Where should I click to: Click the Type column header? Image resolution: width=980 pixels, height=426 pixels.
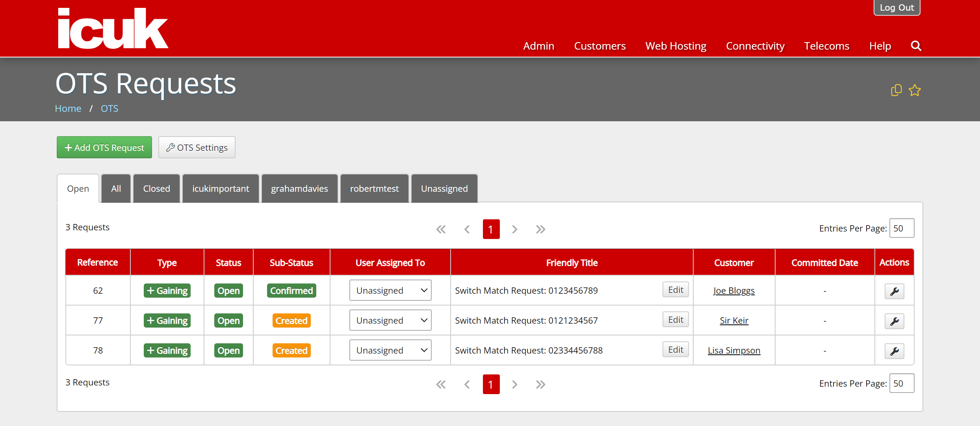167,263
